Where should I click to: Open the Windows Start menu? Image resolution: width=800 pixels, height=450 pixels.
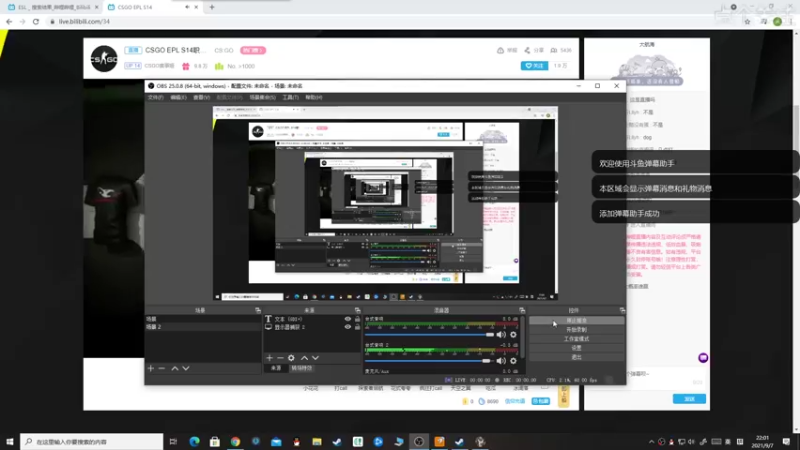[x=10, y=442]
